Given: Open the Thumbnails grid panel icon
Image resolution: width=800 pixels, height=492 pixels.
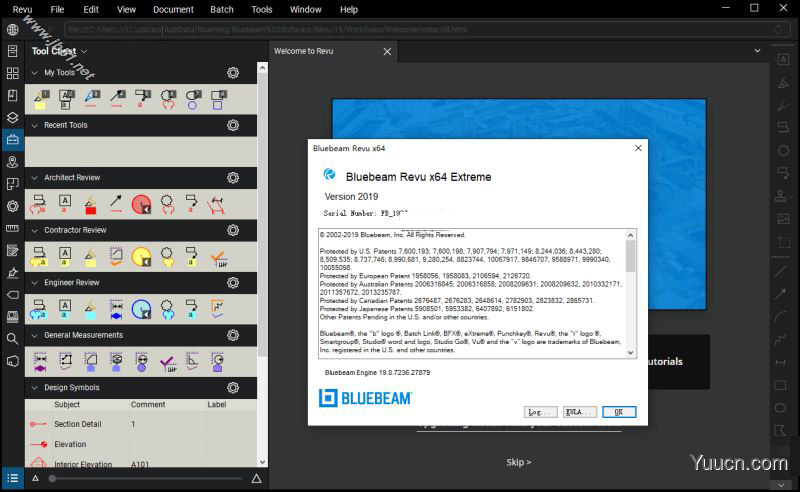Looking at the screenshot, I should (x=13, y=73).
